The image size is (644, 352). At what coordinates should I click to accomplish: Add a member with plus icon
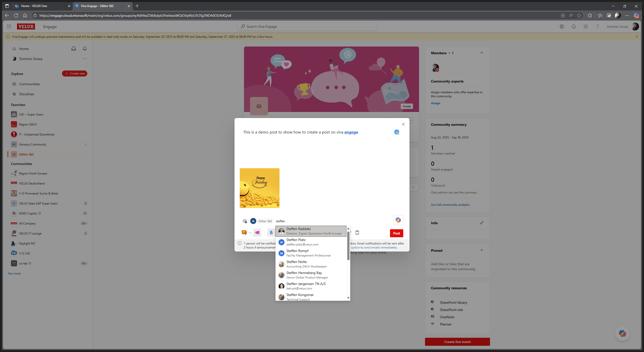tap(482, 53)
